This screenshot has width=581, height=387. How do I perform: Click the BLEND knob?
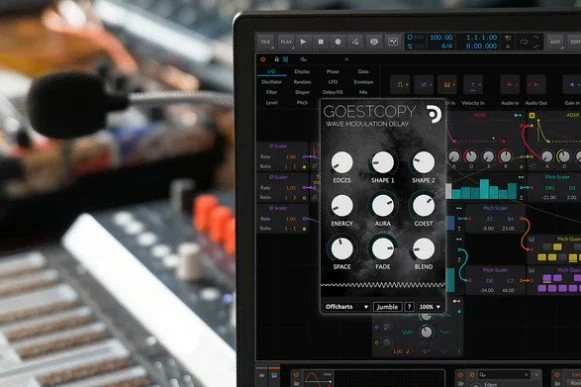click(x=424, y=249)
